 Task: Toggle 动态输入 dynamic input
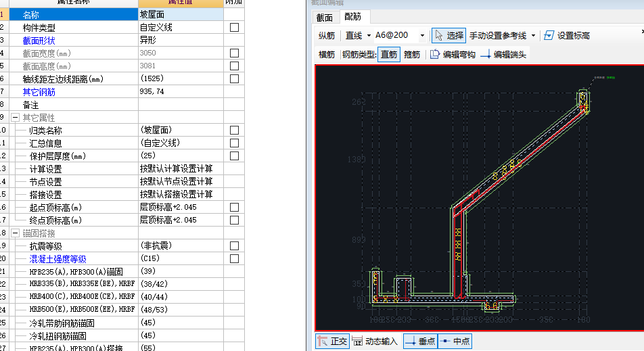coord(375,341)
